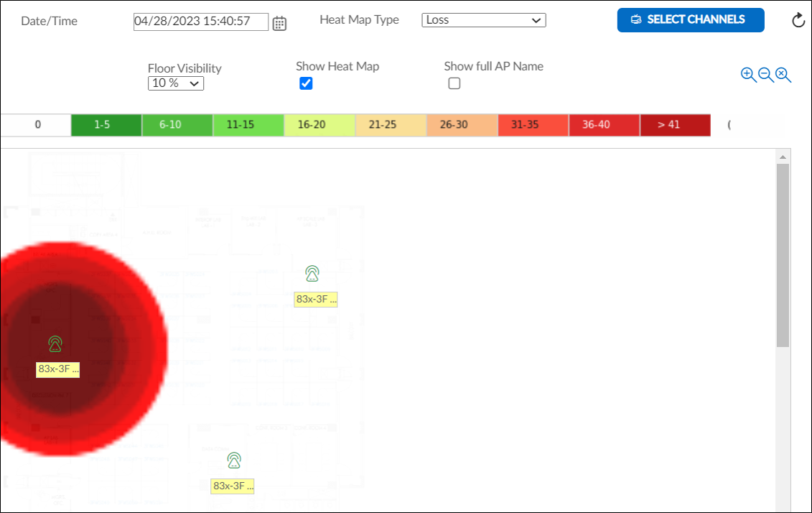Select the dark red >41 legend swatch
Screen dimensions: 812x513
(674, 124)
